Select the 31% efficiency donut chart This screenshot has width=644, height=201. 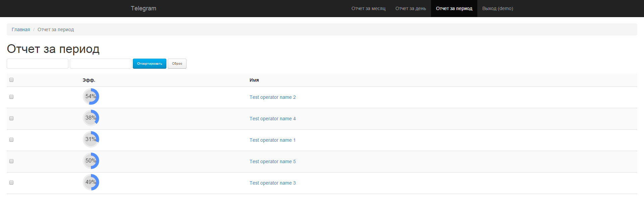point(91,139)
